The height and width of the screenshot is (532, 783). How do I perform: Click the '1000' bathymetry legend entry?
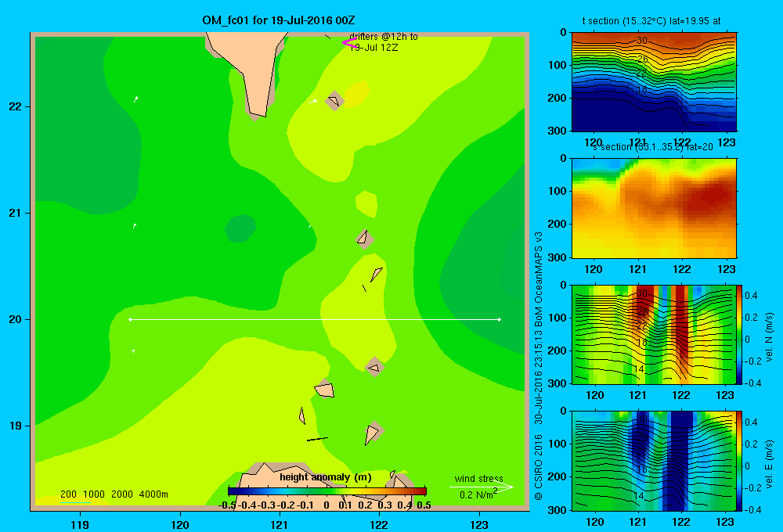94,494
